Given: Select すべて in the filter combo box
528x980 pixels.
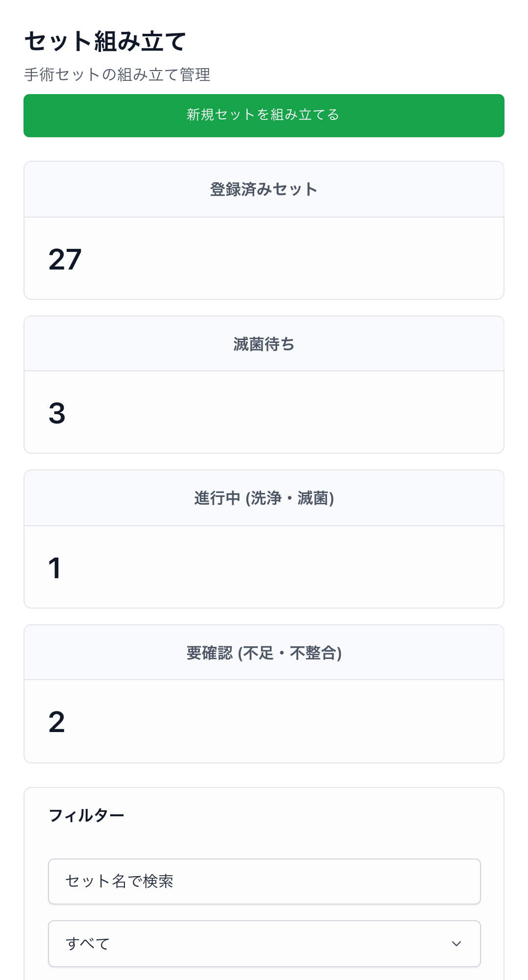Looking at the screenshot, I should [264, 942].
